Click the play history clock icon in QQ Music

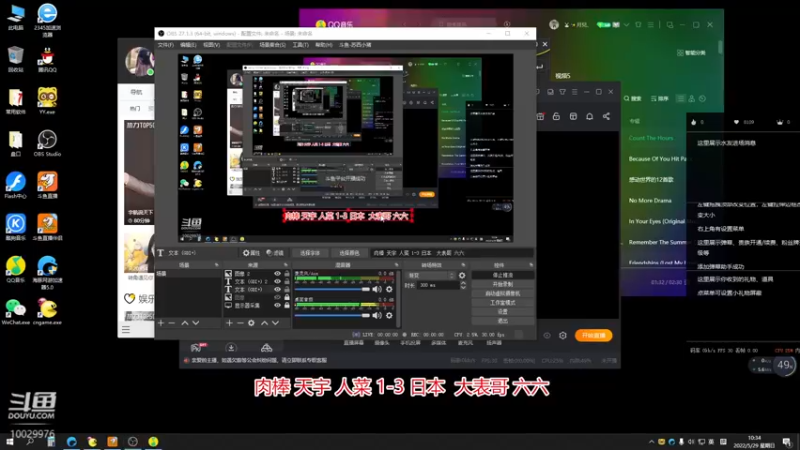pyautogui.click(x=703, y=98)
